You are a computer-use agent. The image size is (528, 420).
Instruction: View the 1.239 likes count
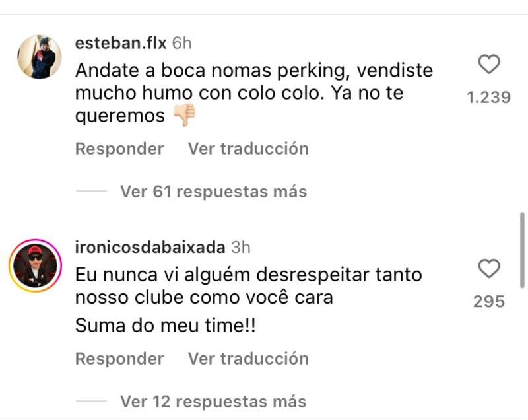tap(488, 98)
